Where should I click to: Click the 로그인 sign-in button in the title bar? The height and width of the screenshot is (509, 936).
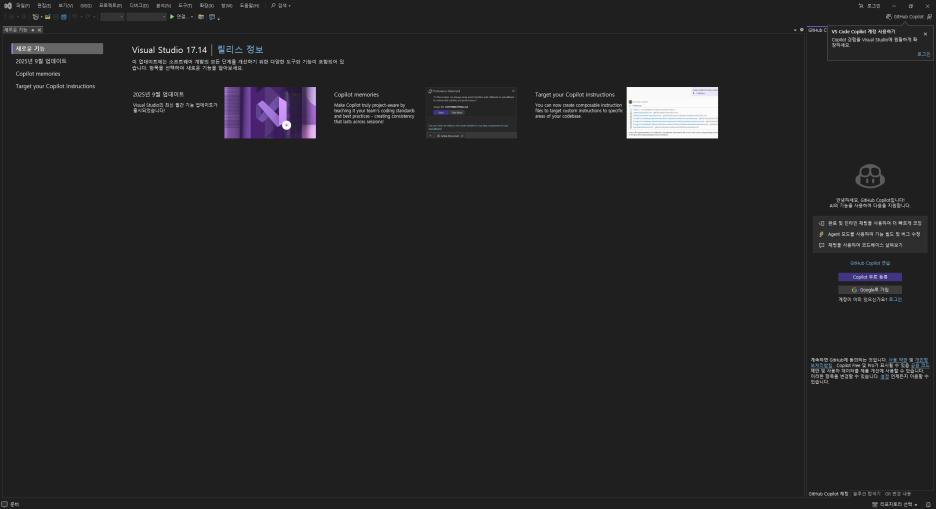pyautogui.click(x=874, y=5)
